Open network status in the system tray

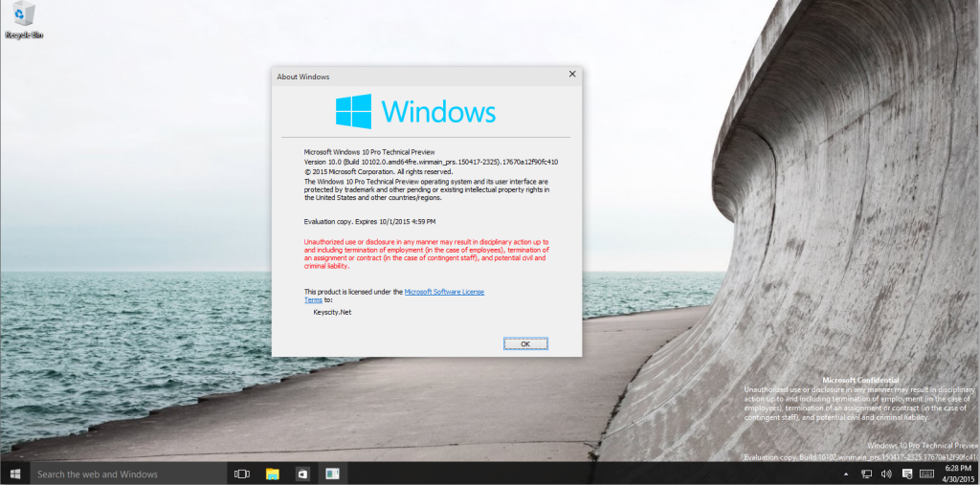point(867,474)
